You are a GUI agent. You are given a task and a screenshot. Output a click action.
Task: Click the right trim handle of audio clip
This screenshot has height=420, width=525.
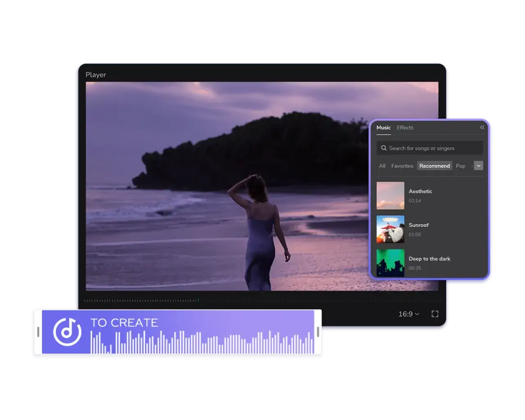[x=318, y=332]
